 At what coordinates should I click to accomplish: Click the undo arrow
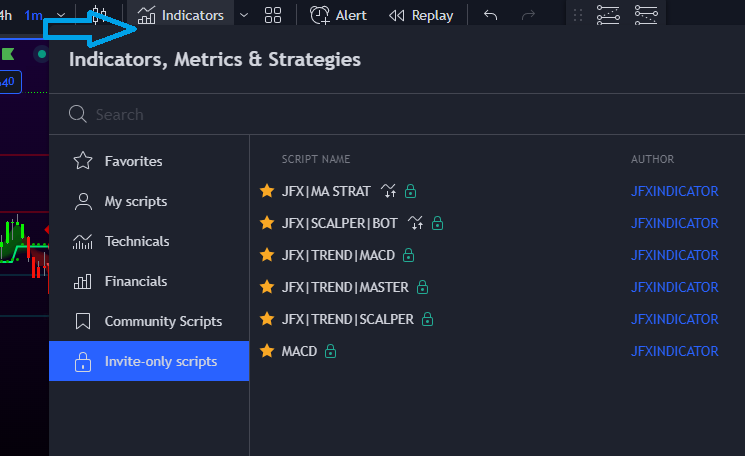pyautogui.click(x=490, y=15)
